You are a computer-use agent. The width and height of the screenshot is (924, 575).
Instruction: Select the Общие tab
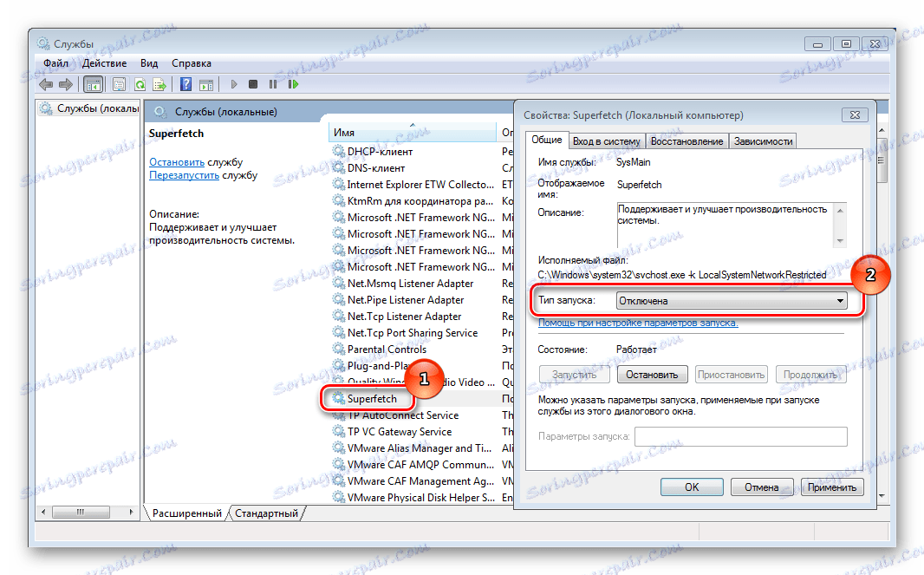pos(547,140)
